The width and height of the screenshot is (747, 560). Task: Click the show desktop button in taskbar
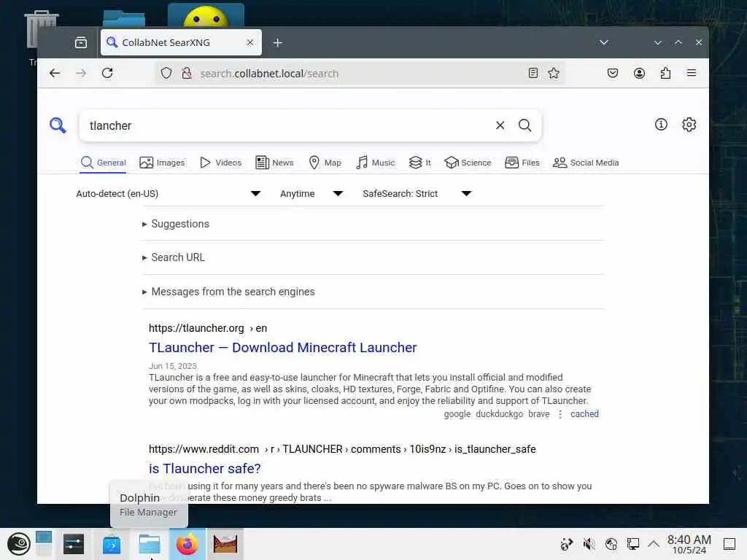click(729, 544)
